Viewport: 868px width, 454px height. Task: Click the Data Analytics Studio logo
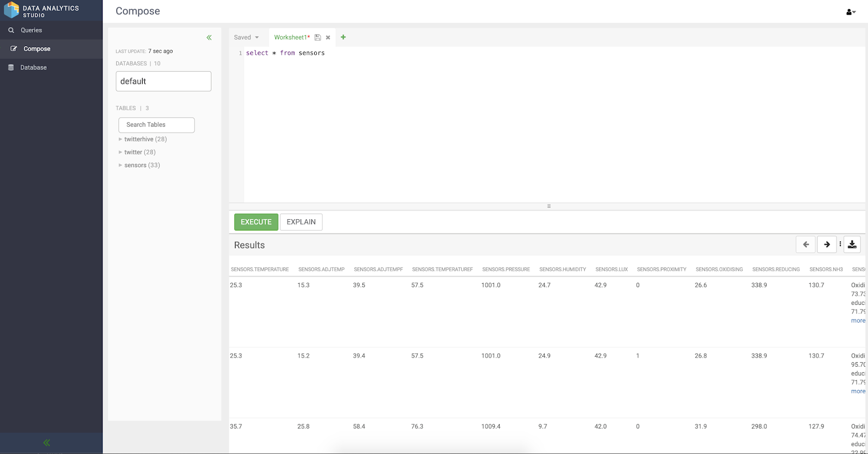[41, 10]
